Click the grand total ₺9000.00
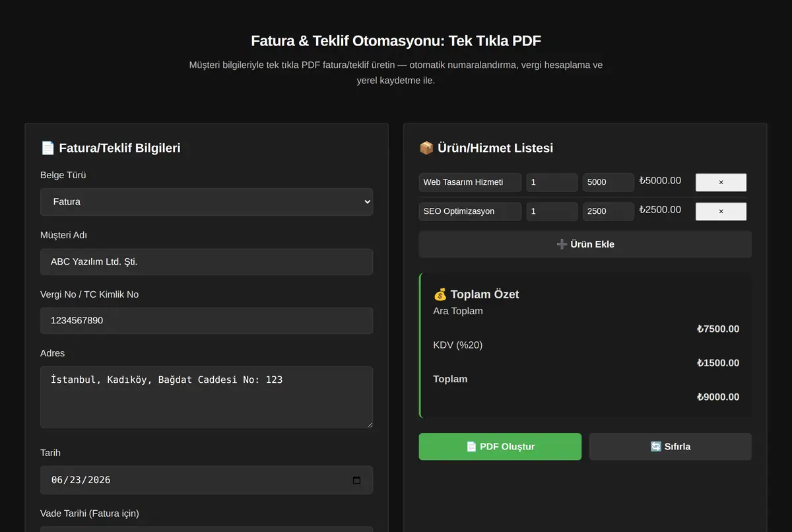Image resolution: width=792 pixels, height=532 pixels. pyautogui.click(x=718, y=397)
